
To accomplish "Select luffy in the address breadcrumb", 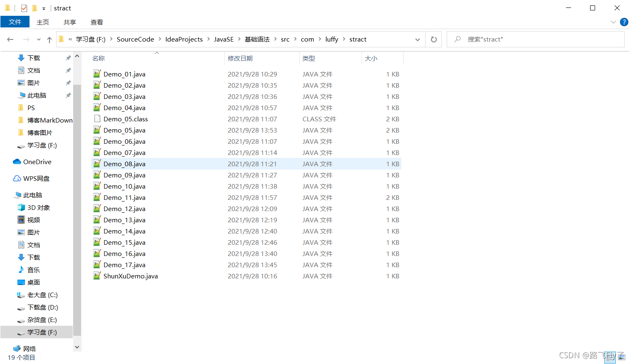I will point(332,39).
